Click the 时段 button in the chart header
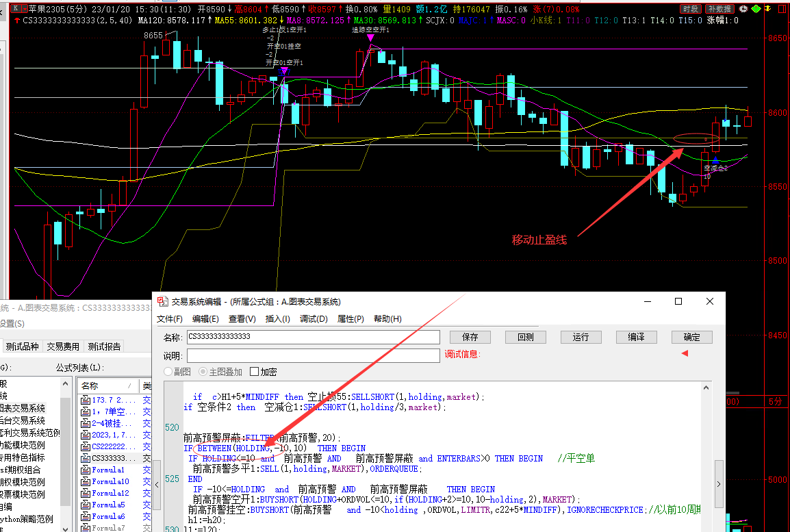This screenshot has height=532, width=790. click(x=691, y=9)
